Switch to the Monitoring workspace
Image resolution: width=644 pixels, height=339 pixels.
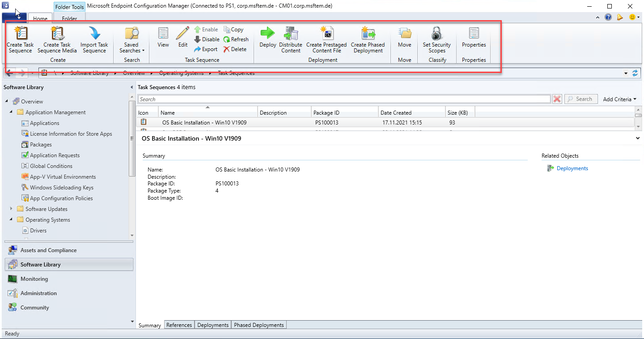pyautogui.click(x=34, y=279)
